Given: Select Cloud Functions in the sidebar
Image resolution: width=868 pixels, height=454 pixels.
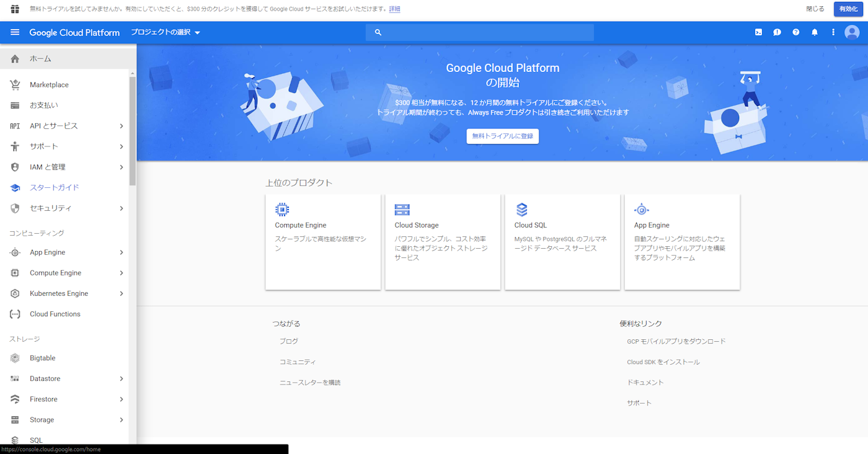Looking at the screenshot, I should point(64,314).
